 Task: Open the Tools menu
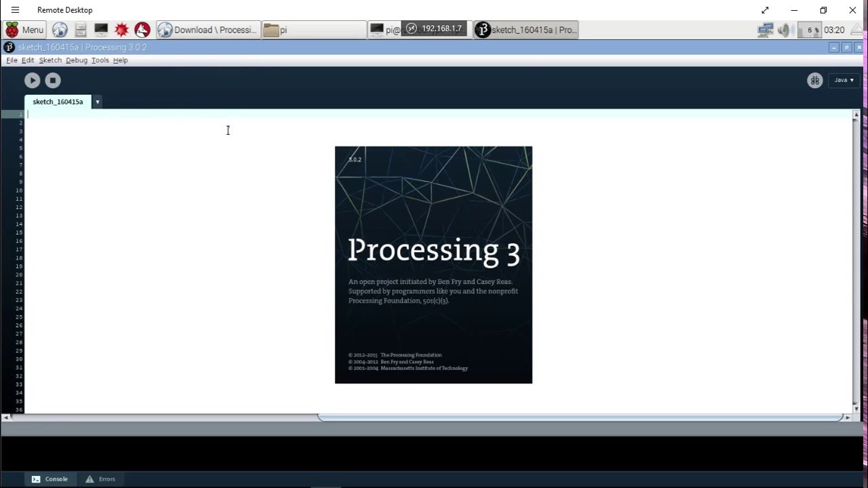coord(100,60)
